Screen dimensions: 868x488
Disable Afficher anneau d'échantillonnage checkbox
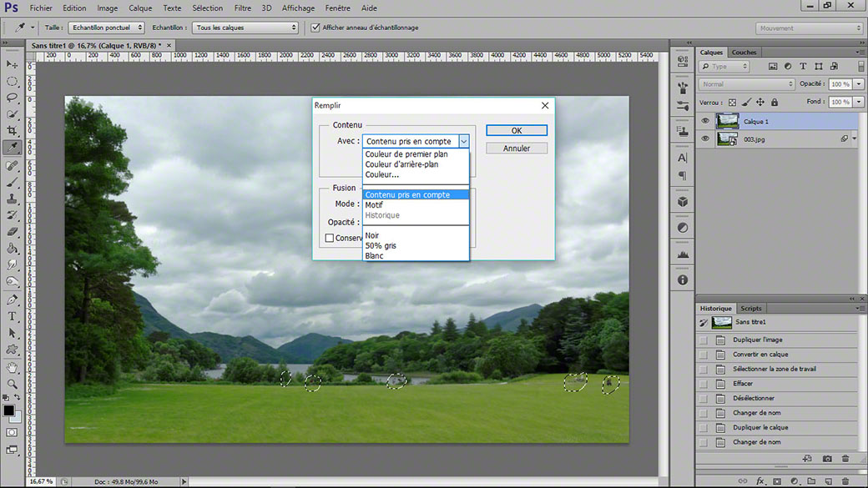(315, 28)
